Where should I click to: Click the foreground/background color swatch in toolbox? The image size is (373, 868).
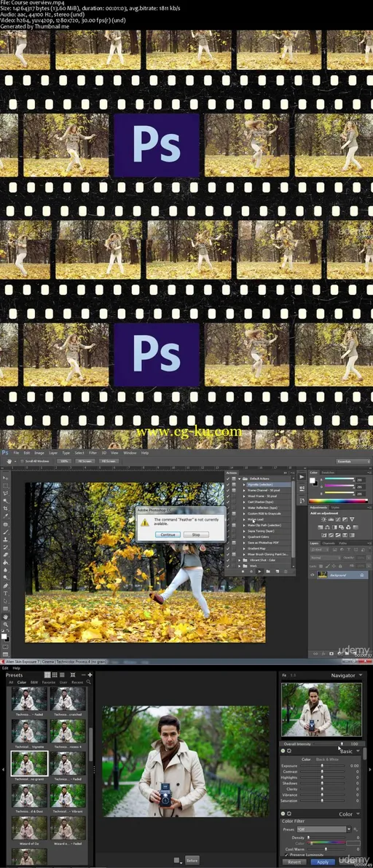[x=6, y=636]
